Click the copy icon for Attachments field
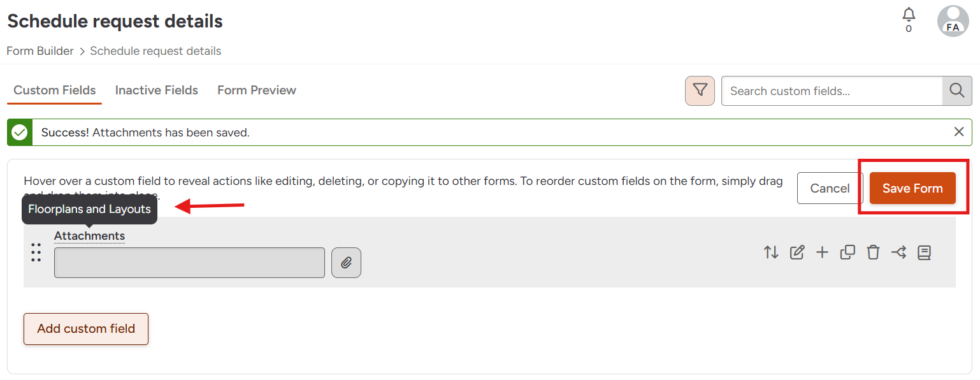 pos(847,252)
